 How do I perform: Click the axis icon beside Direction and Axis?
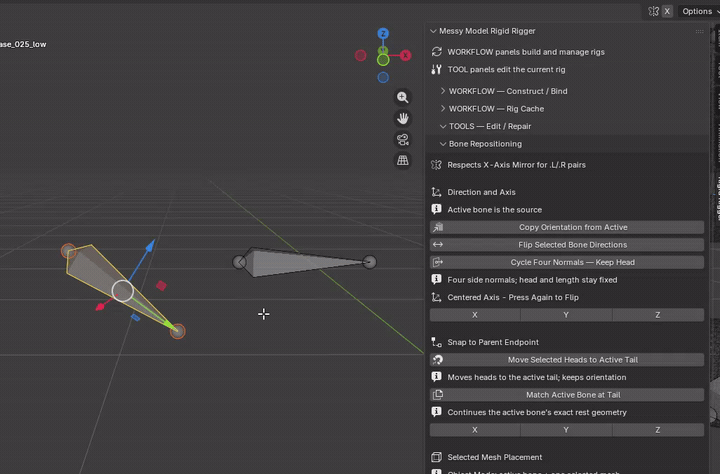point(437,192)
